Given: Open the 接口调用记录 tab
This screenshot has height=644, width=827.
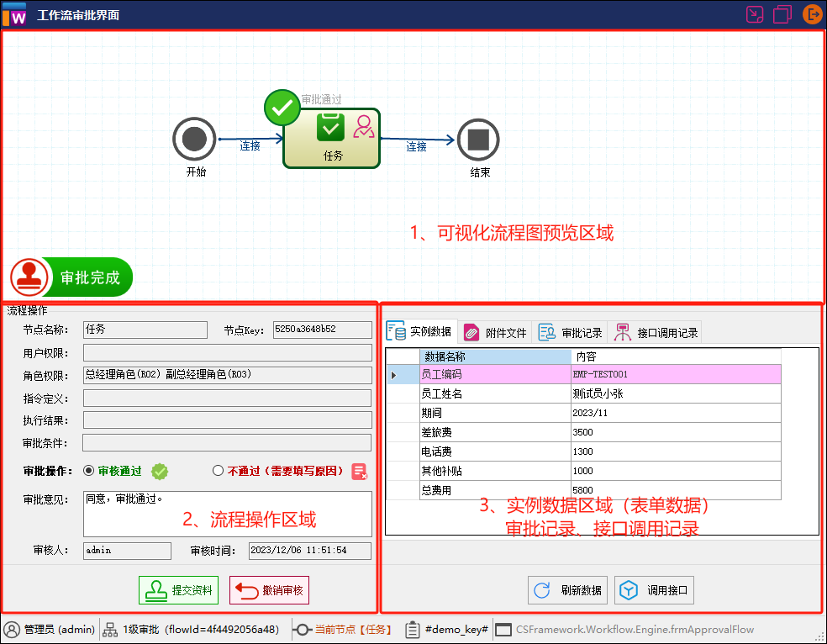Looking at the screenshot, I should 655,332.
